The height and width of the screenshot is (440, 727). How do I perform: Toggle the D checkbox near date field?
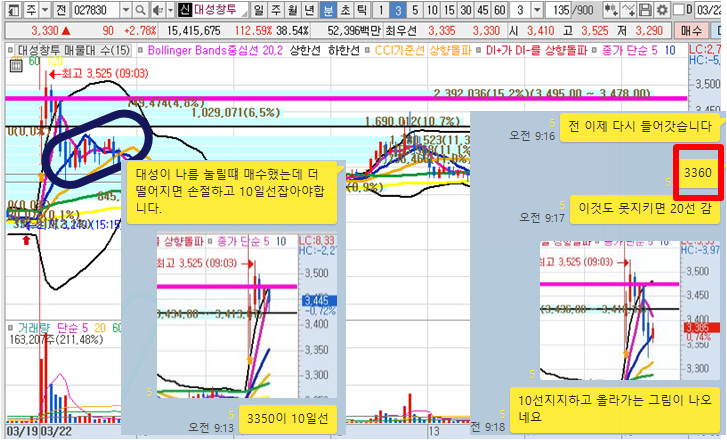coord(678,10)
